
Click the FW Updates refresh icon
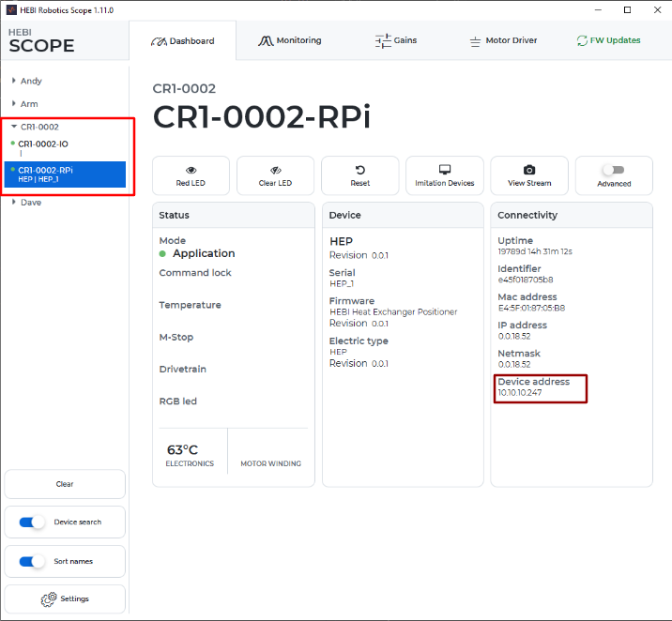582,40
